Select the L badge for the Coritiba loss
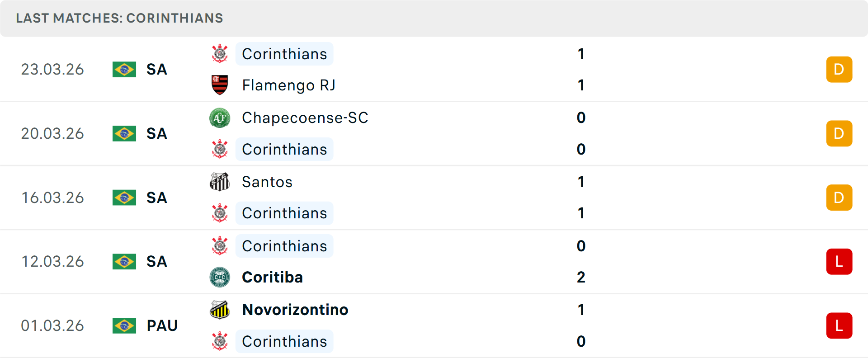 [x=839, y=262]
